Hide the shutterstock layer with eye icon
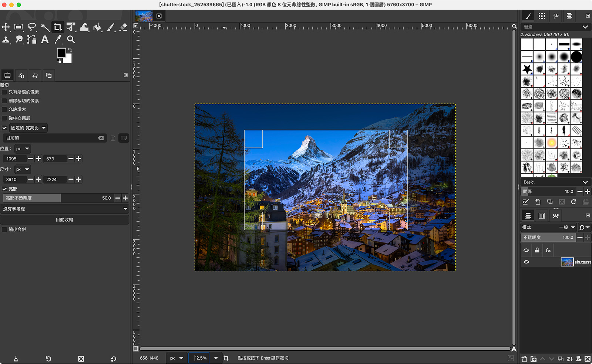 (526, 262)
